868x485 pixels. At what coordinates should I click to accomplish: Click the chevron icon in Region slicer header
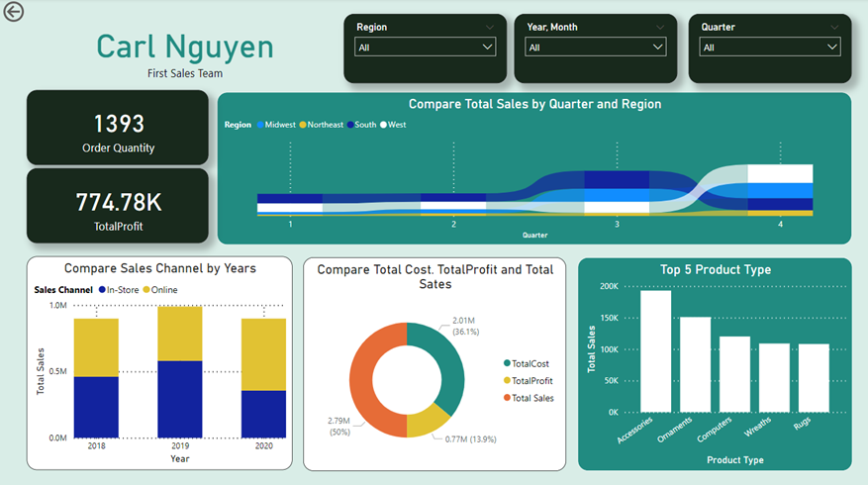click(489, 28)
